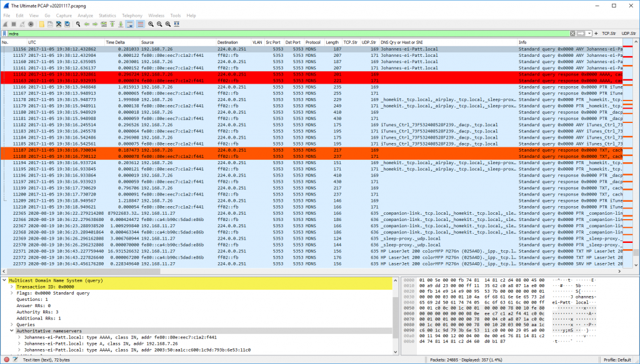
Task: Open the recent filter history dropdown
Action: (x=589, y=33)
